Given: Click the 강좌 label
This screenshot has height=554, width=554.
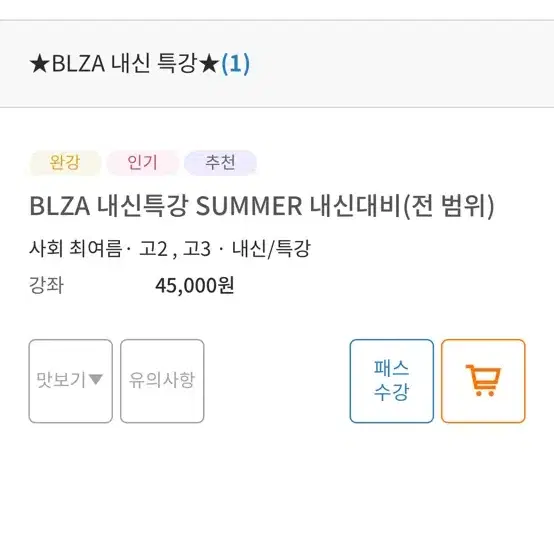Looking at the screenshot, I should pos(46,285).
